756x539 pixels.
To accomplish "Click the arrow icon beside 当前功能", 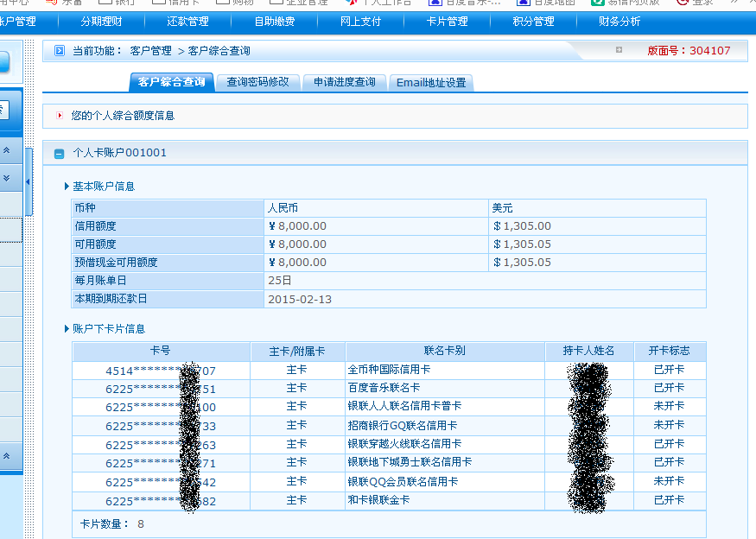I will [60, 51].
